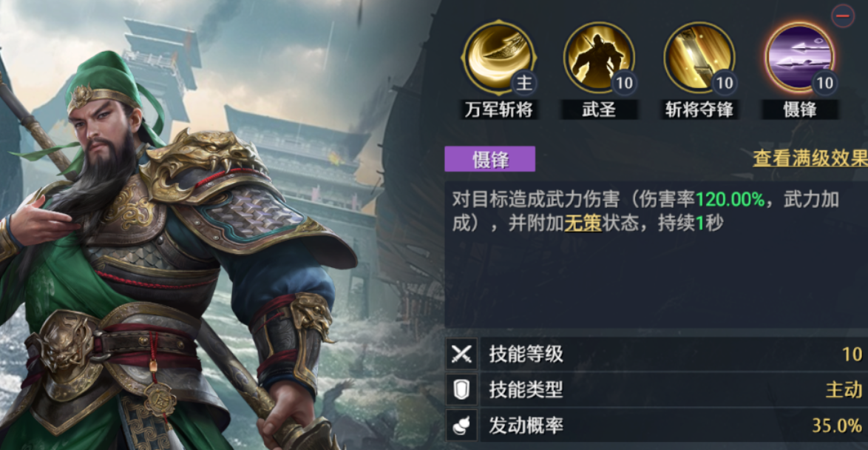Click the 斩将夺锋 skill name label
This screenshot has height=450, width=868.
699,110
